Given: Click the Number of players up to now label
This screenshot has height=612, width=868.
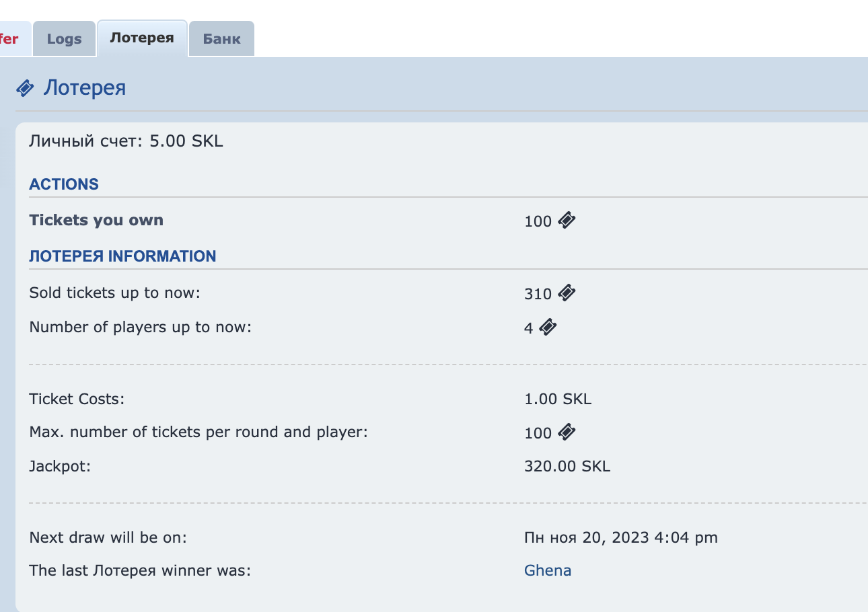Looking at the screenshot, I should (x=140, y=328).
